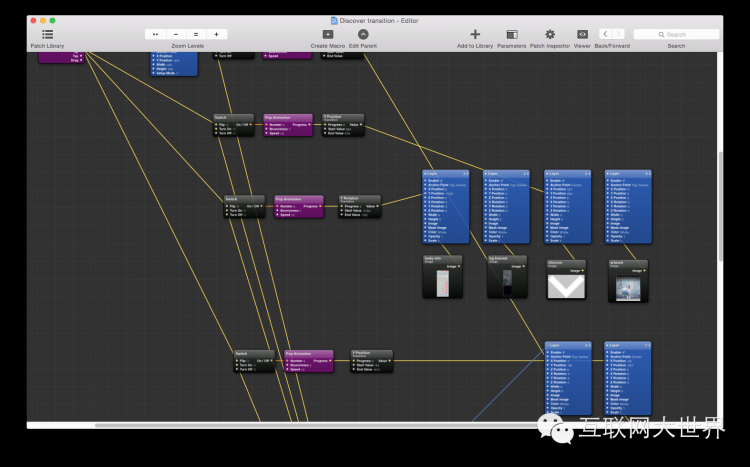Zoom in with the plus zoom button
The image size is (750, 467).
point(215,34)
